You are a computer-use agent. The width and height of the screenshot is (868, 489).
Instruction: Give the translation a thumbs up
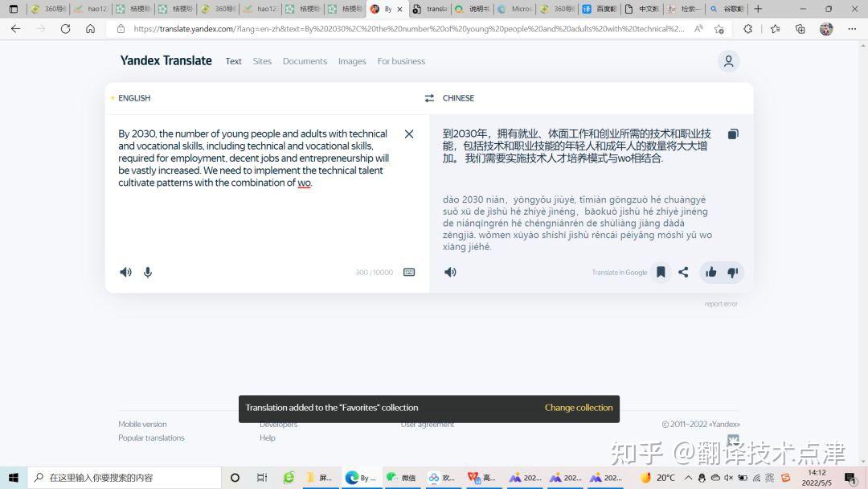[x=710, y=272]
